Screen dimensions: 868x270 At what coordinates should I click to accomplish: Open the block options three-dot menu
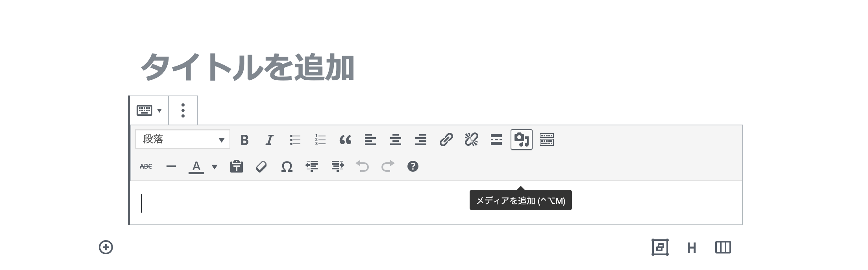[183, 110]
